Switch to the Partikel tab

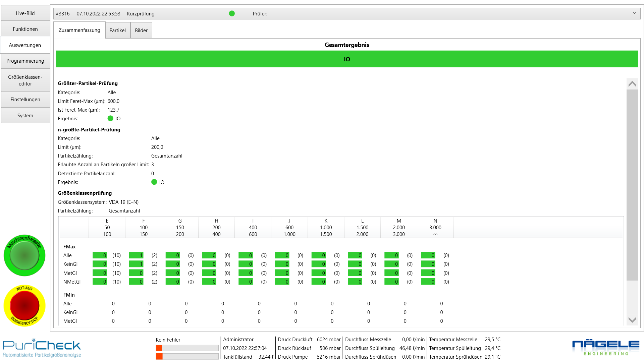click(118, 30)
